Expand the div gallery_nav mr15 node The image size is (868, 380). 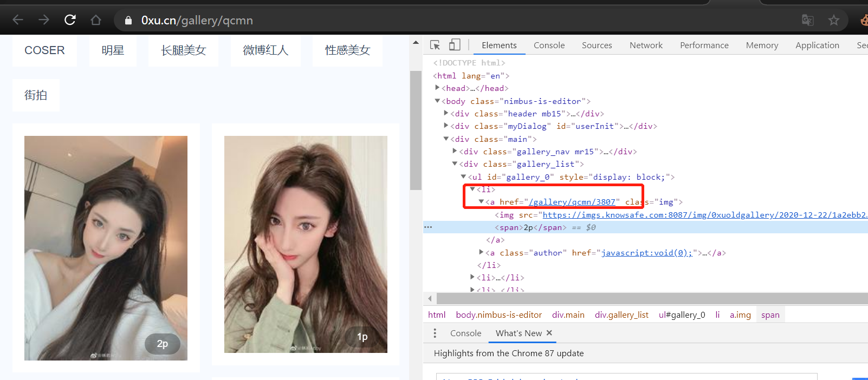click(x=455, y=151)
